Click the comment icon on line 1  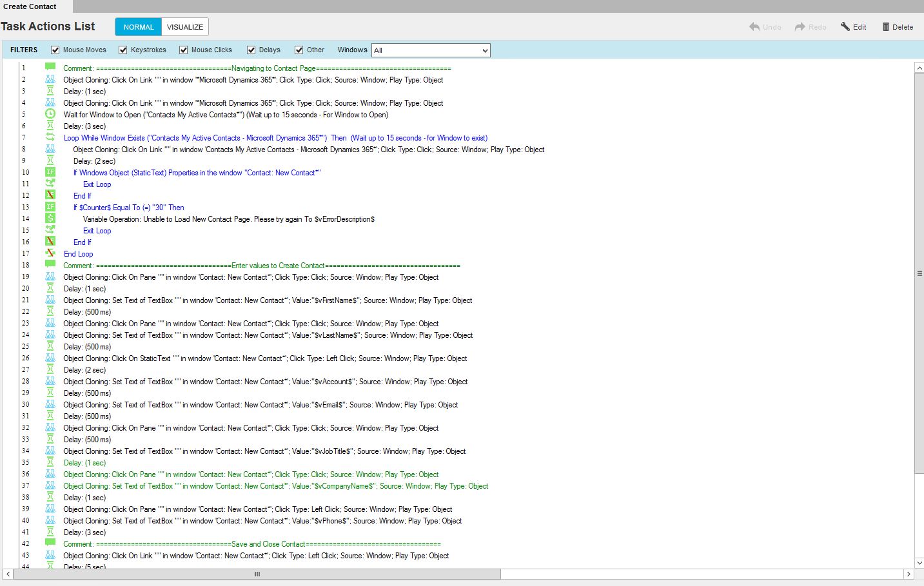[50, 67]
